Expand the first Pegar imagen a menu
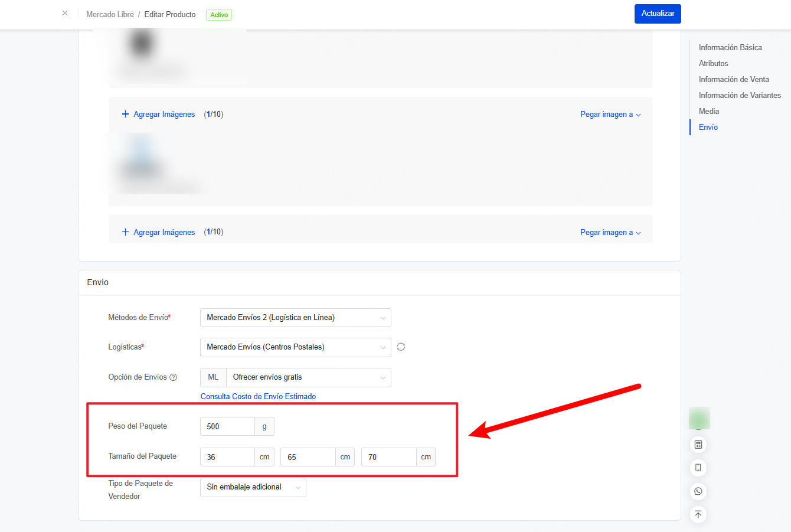 point(610,115)
